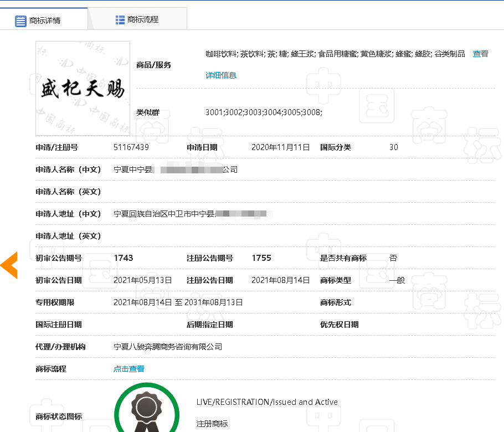Click the list icon beside 商标流程
The height and width of the screenshot is (432, 504).
[120, 20]
